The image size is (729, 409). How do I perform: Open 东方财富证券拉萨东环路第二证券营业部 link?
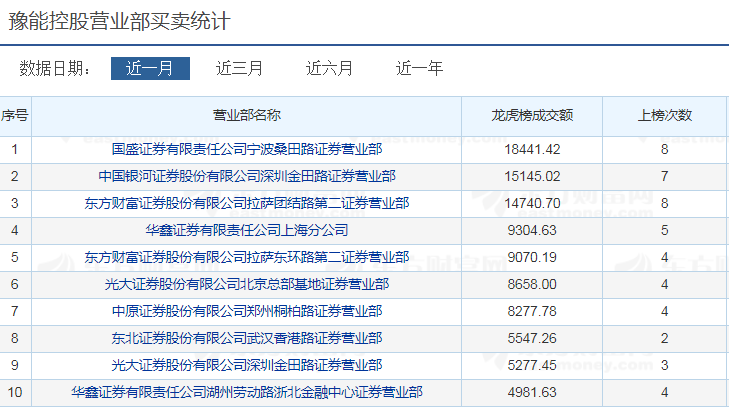click(x=247, y=257)
